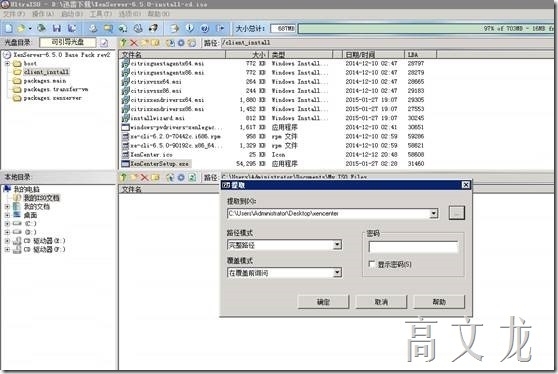Open the 提取到 path dropdown arrow

[433, 214]
